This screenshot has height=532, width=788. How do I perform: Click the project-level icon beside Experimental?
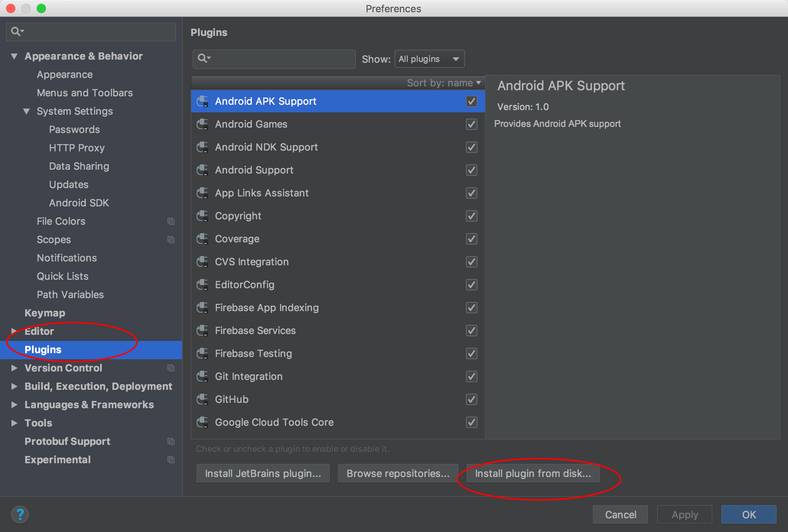pyautogui.click(x=171, y=460)
